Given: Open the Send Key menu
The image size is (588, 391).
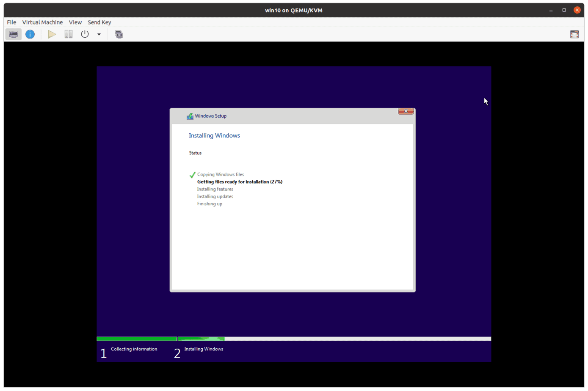Looking at the screenshot, I should tap(99, 22).
